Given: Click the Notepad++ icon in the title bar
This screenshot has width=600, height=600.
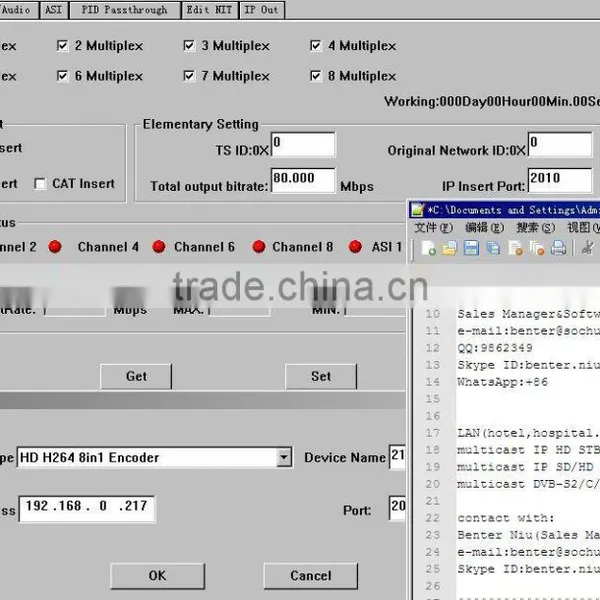Looking at the screenshot, I should tap(417, 210).
